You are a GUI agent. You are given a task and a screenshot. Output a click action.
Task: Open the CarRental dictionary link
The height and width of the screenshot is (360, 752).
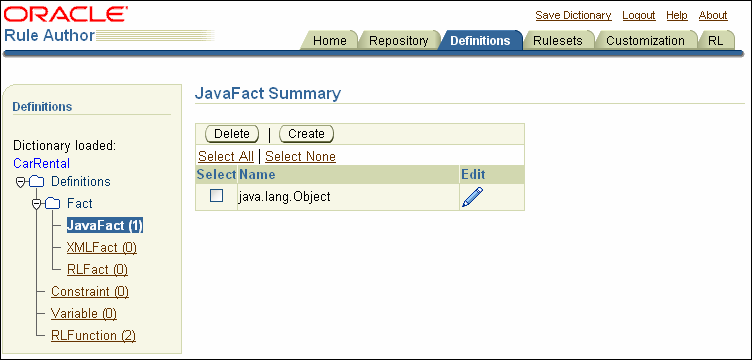coord(42,163)
